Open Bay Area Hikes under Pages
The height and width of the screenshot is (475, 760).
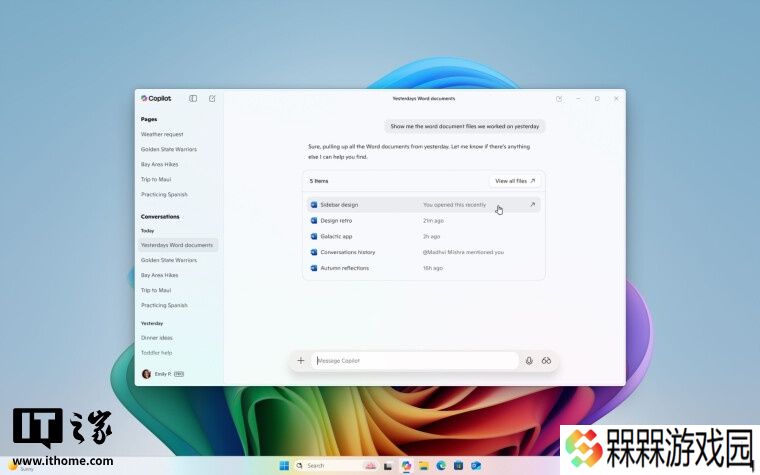159,164
